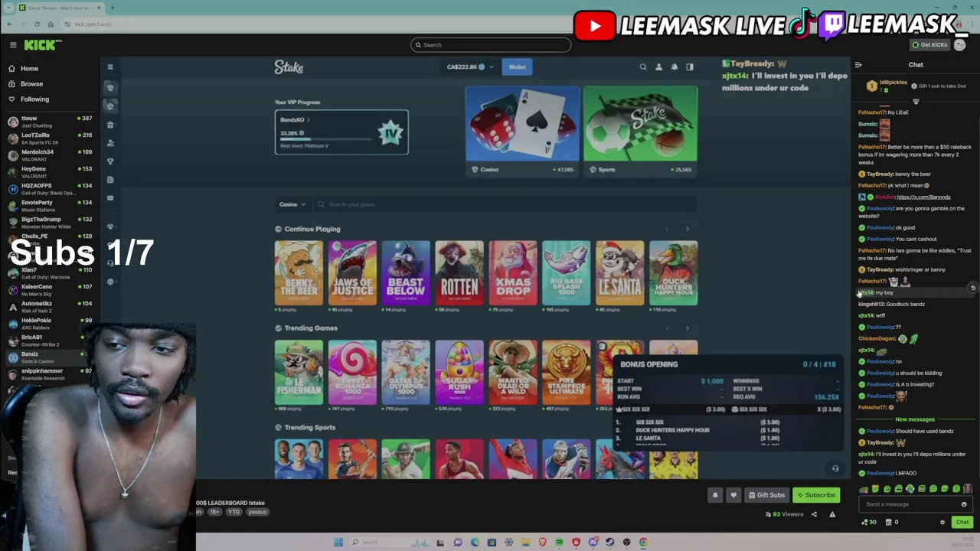The height and width of the screenshot is (551, 980).
Task: Click the green Chat send button
Action: click(x=962, y=522)
